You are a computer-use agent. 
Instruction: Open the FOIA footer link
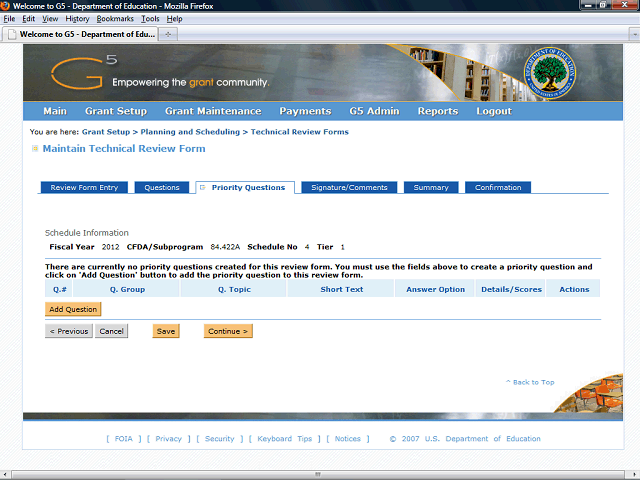point(124,439)
